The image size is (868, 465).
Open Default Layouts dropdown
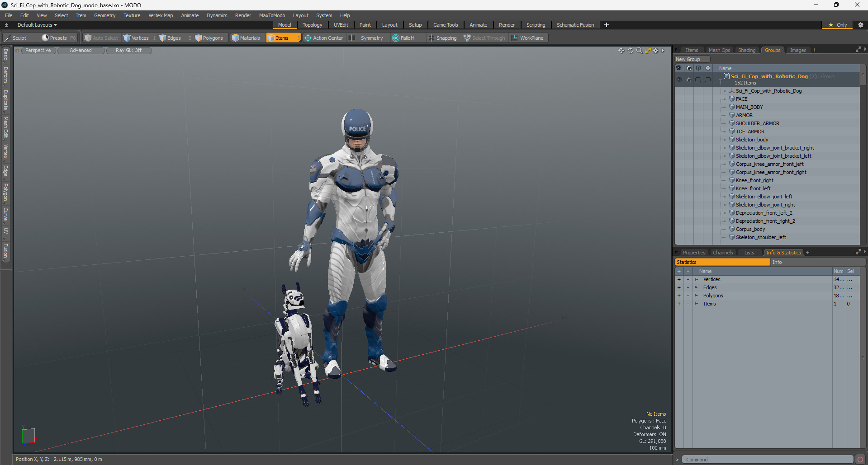point(37,25)
